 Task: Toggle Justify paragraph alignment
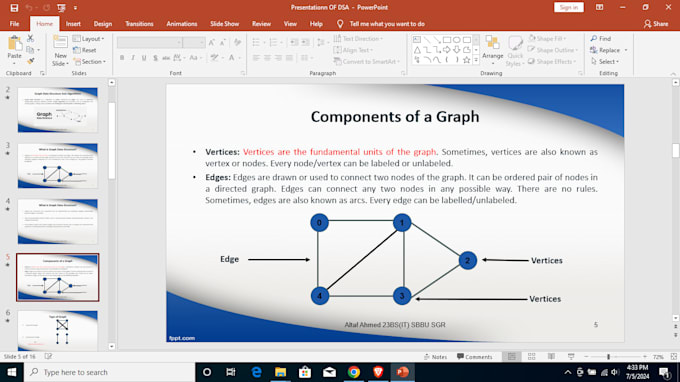point(289,58)
